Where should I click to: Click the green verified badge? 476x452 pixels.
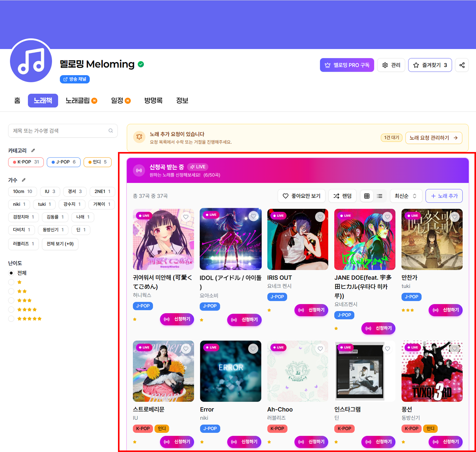(141, 64)
